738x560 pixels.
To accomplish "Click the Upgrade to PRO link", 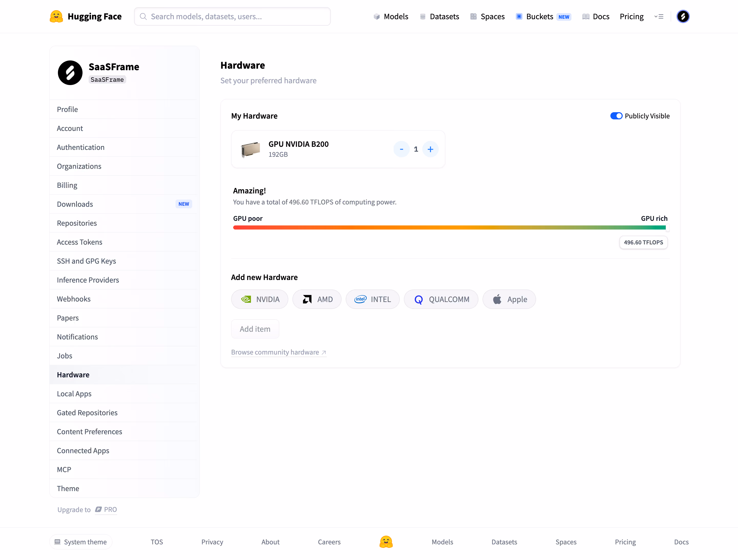I will click(105, 510).
